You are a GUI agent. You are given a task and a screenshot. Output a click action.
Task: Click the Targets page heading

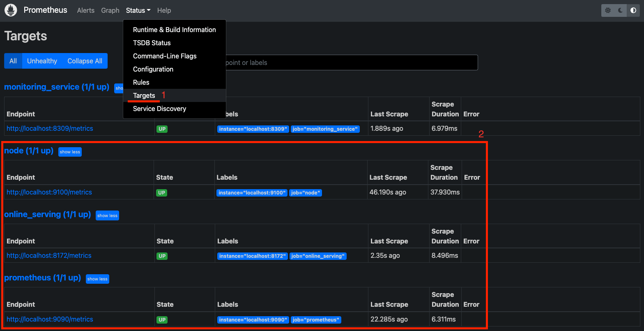coord(25,36)
